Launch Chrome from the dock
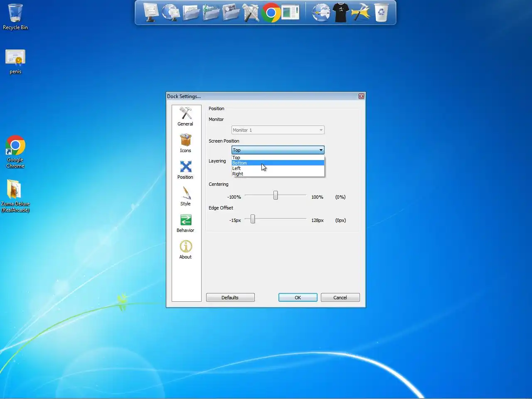532x399 pixels. [271, 12]
